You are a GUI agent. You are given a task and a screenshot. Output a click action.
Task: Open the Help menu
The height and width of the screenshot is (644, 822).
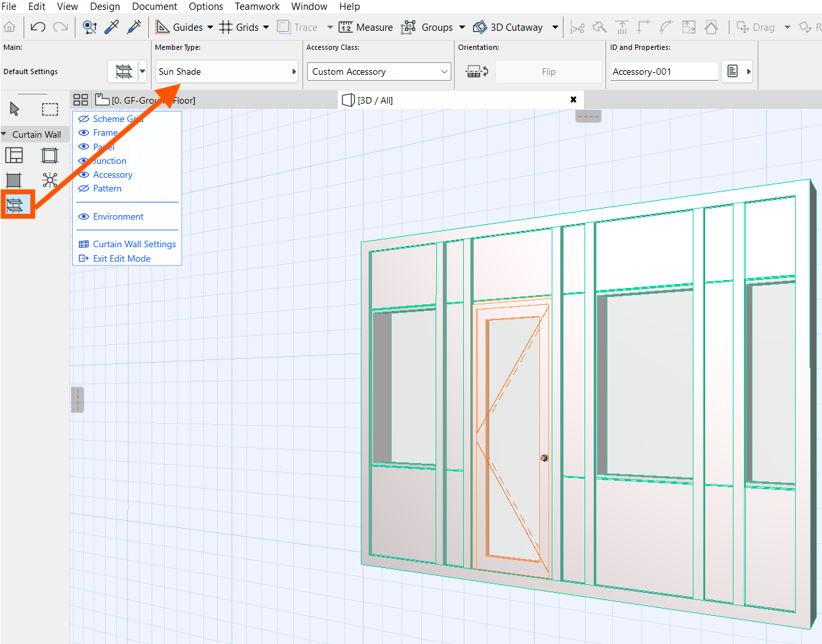pyautogui.click(x=350, y=7)
